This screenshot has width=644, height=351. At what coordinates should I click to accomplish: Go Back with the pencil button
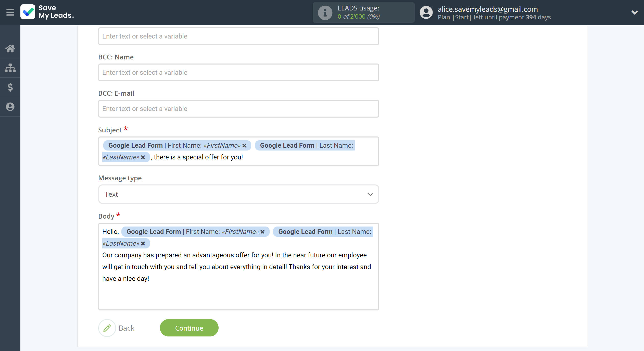point(107,328)
